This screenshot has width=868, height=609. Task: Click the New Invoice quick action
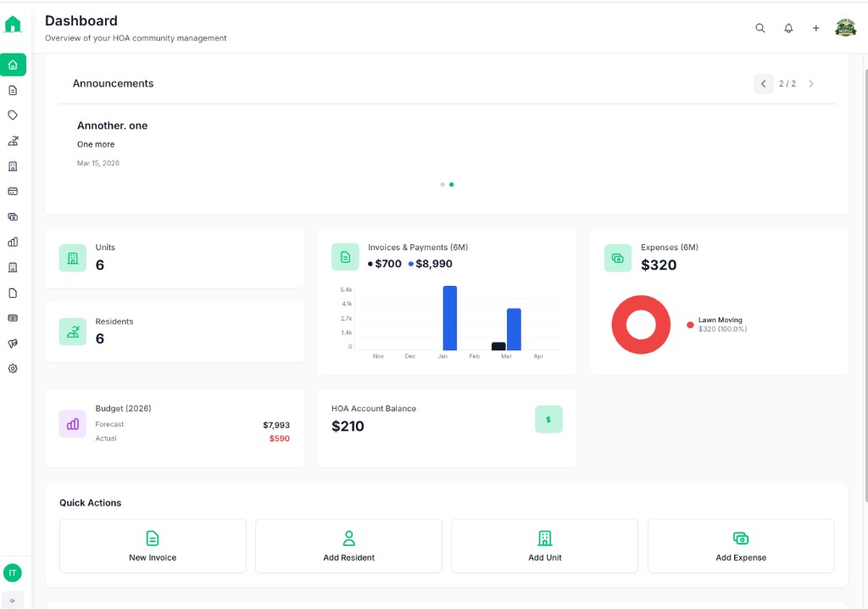tap(153, 545)
